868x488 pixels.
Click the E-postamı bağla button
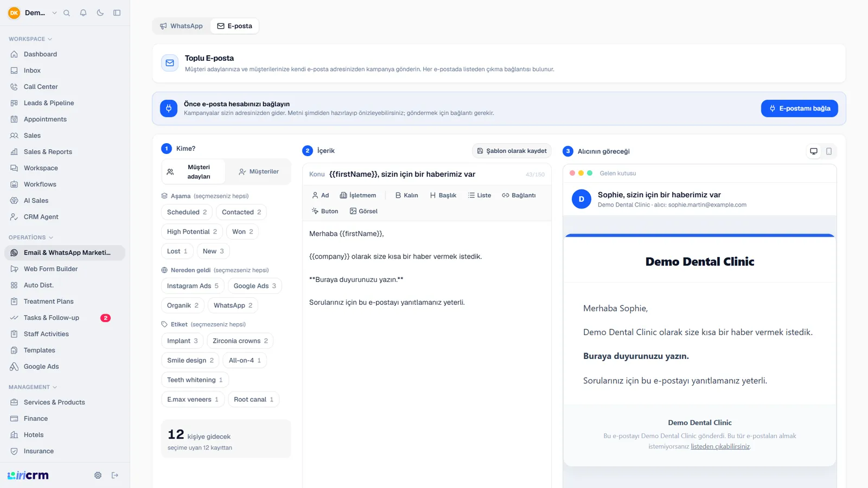(x=800, y=108)
